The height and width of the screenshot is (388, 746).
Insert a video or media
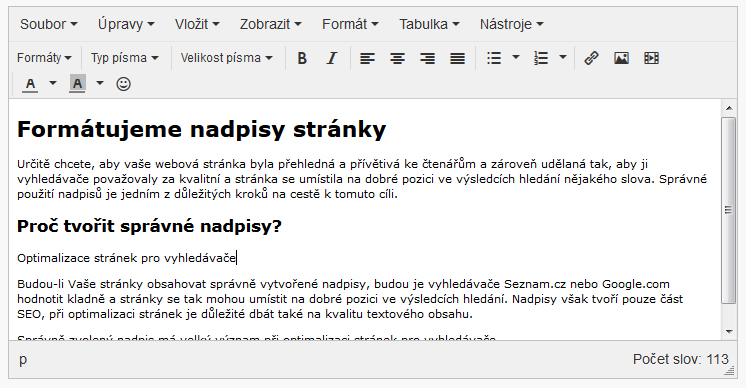651,58
